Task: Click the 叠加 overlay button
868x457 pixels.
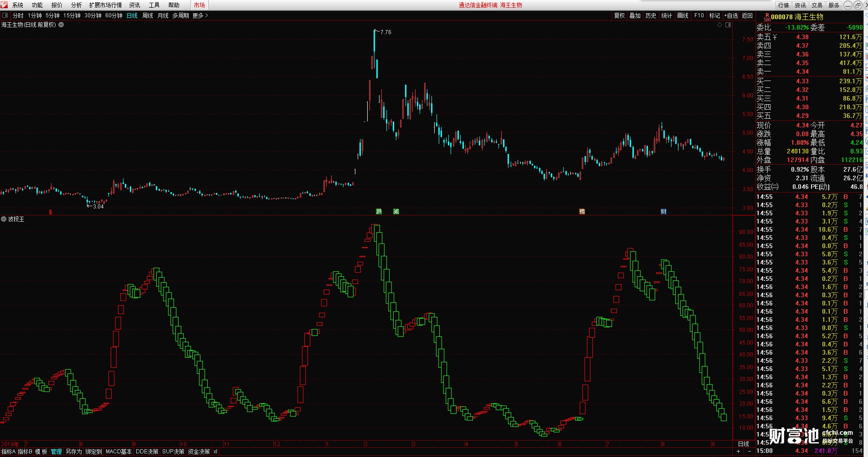Action: point(635,15)
